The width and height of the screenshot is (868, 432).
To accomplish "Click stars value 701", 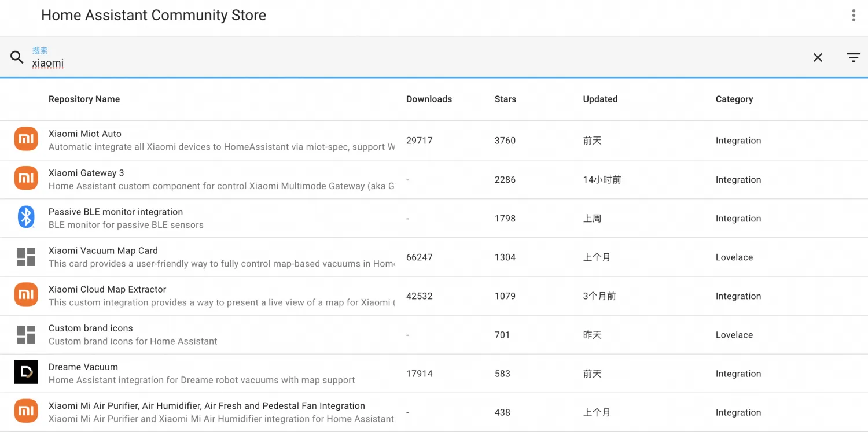I will (x=502, y=335).
